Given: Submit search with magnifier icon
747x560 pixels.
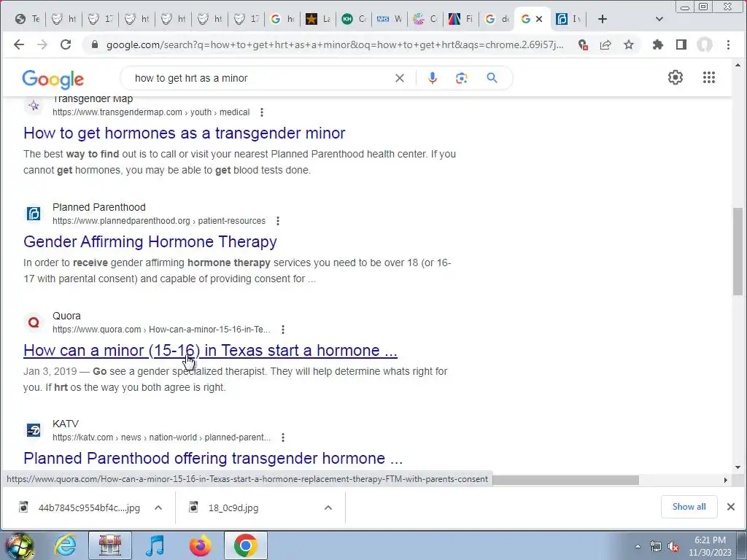Looking at the screenshot, I should pos(492,78).
